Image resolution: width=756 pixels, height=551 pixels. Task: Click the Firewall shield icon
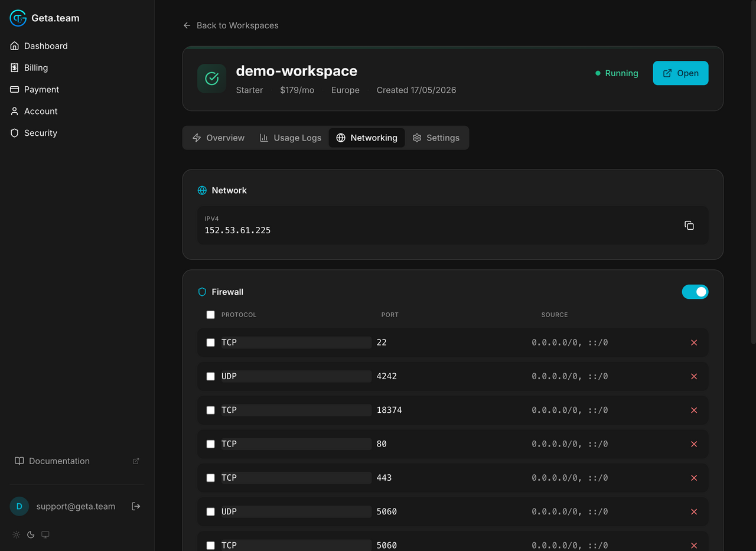[x=202, y=292]
